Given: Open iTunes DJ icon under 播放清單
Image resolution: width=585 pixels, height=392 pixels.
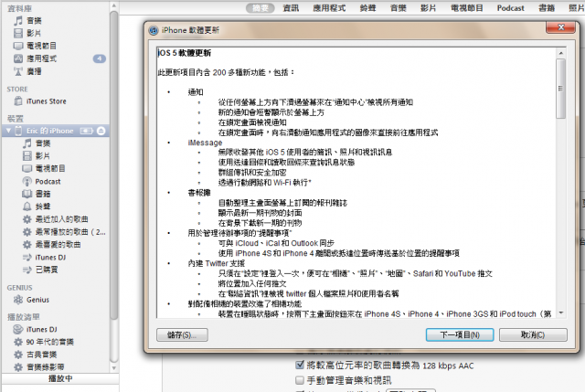Looking at the screenshot, I should pos(18,329).
